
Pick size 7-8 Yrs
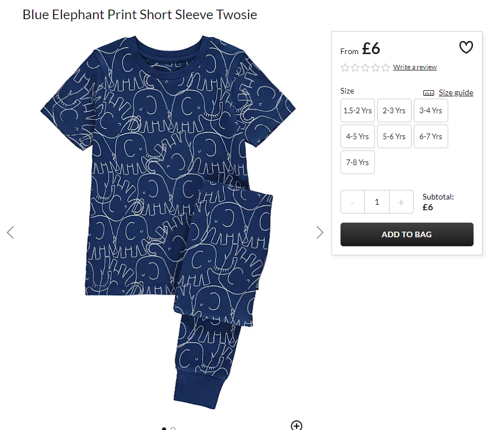[357, 162]
